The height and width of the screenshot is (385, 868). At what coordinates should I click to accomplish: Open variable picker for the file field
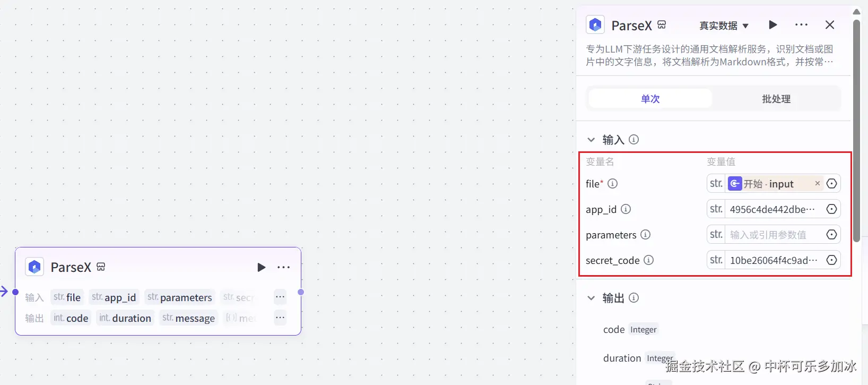(831, 184)
